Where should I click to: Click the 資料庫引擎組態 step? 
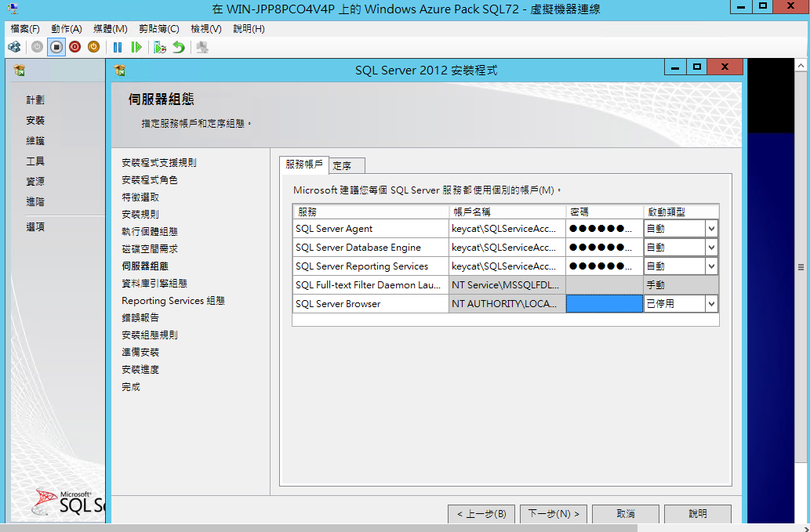(154, 284)
